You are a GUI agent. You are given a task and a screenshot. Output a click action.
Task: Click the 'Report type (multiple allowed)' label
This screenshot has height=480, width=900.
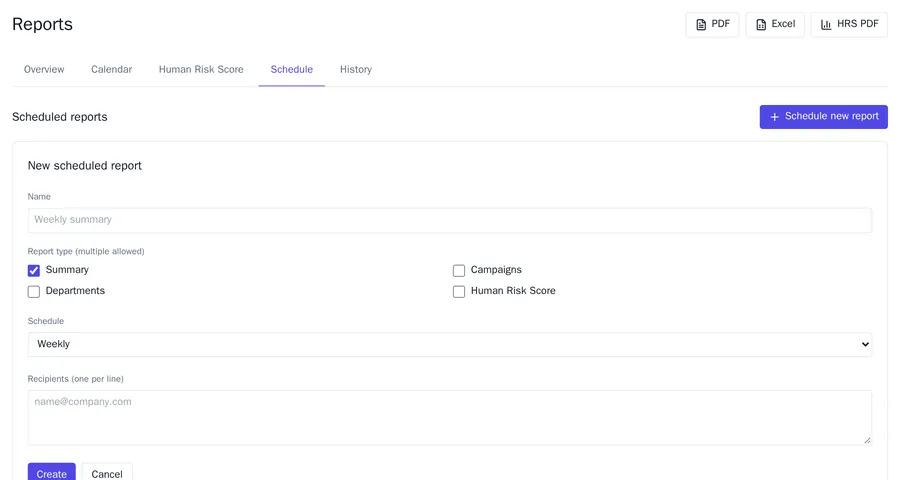86,251
